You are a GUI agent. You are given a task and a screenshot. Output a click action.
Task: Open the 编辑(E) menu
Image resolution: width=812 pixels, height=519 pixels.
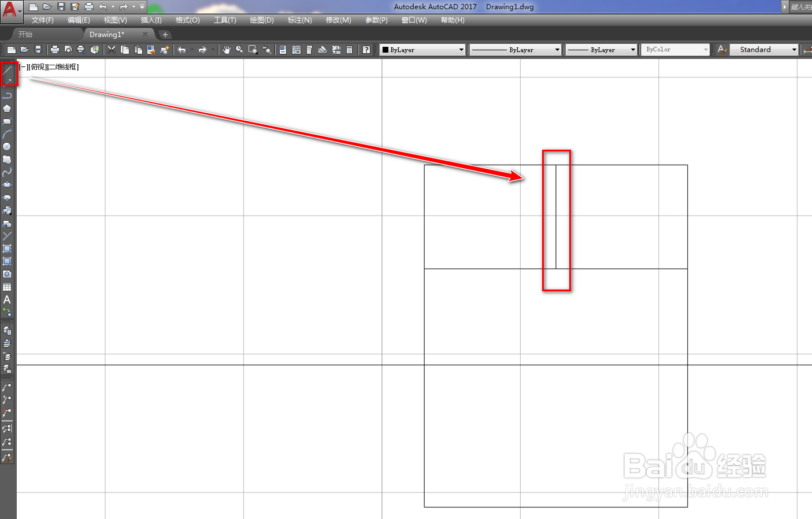coord(79,20)
